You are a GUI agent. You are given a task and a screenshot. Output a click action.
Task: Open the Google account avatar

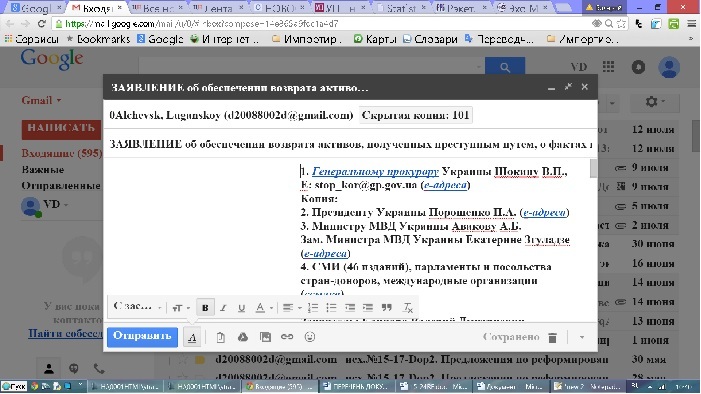click(x=669, y=68)
